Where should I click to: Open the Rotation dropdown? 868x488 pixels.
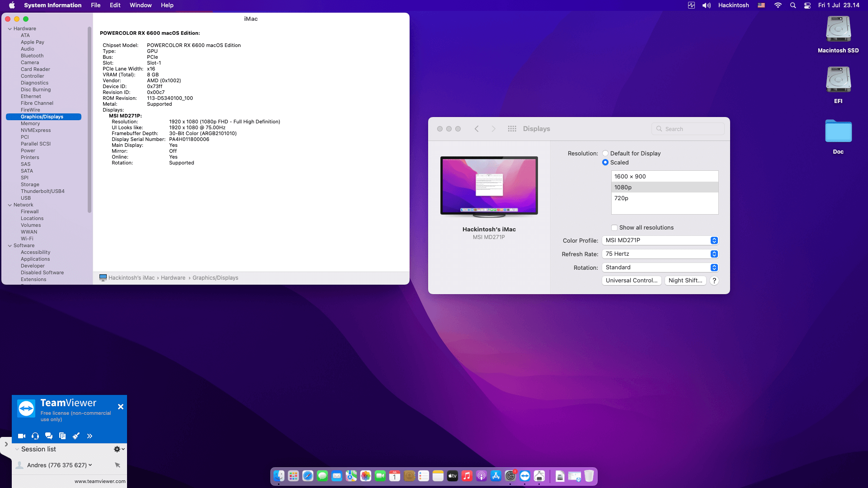(660, 267)
